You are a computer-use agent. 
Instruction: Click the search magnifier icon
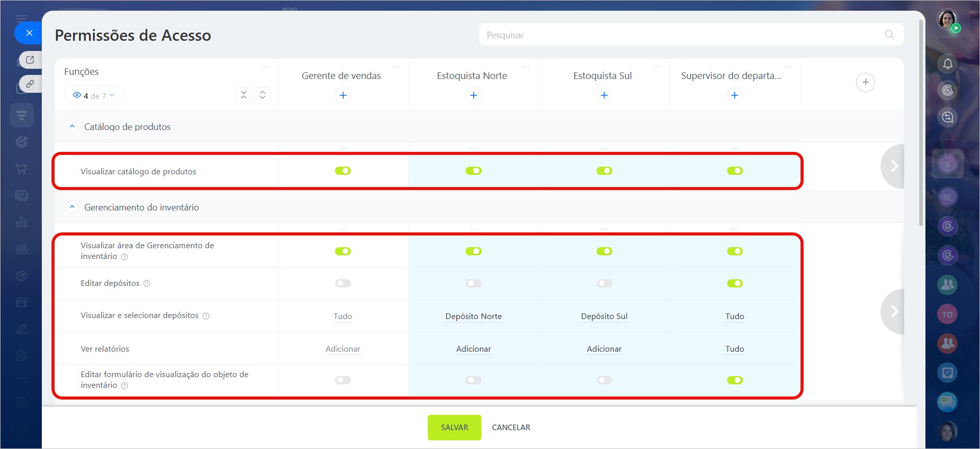(889, 35)
